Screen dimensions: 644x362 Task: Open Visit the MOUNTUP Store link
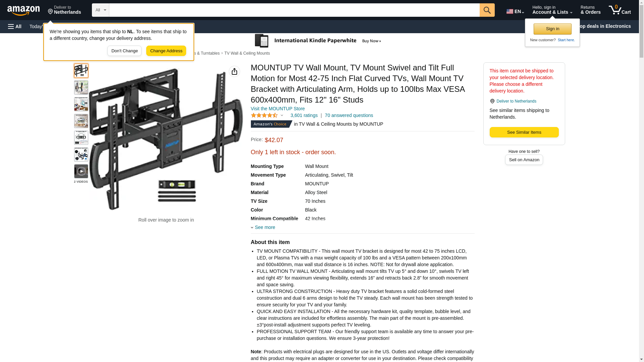pyautogui.click(x=278, y=109)
